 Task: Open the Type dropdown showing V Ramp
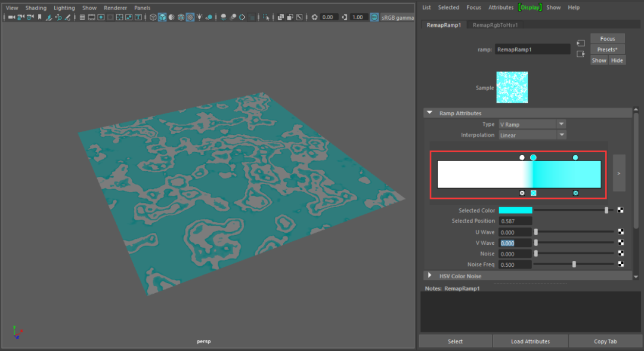point(532,124)
